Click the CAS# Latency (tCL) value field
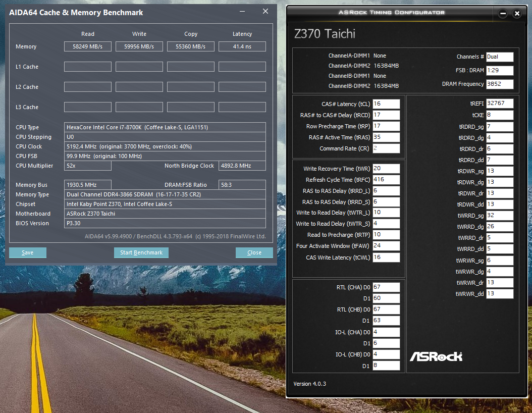This screenshot has height=413, width=532. (386, 104)
